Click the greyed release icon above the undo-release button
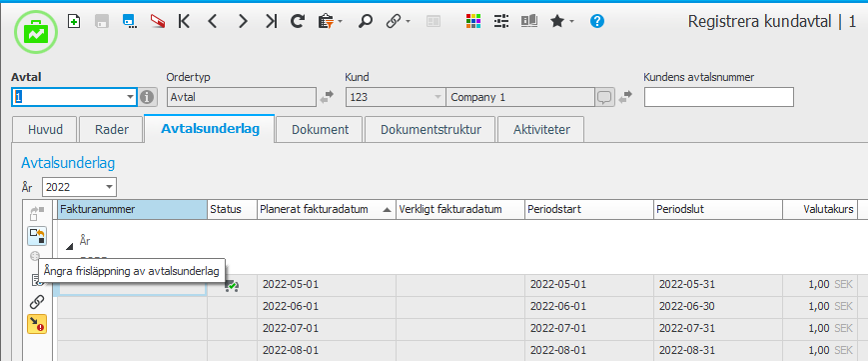Viewport: 868px width, 361px height. click(37, 213)
